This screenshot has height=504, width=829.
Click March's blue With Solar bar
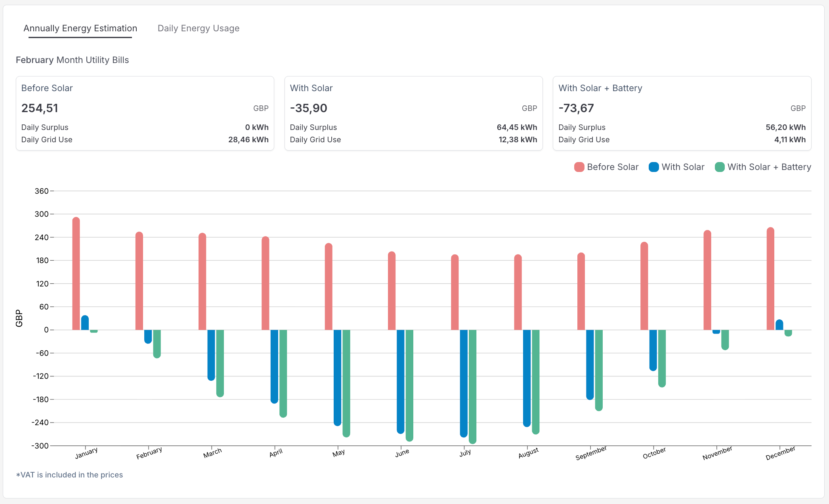[x=211, y=355]
